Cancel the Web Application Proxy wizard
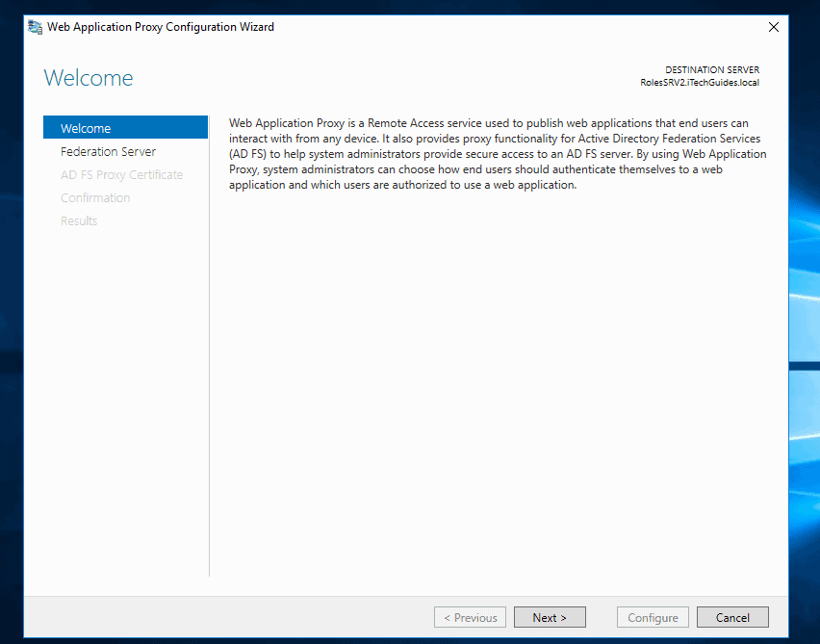This screenshot has height=644, width=820. (732, 617)
